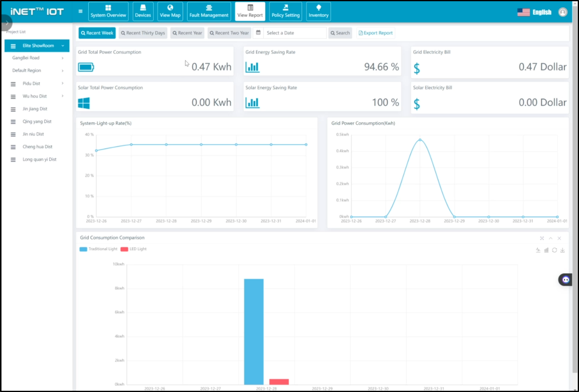
Task: Switch comparison chart to bar view
Action: [546, 250]
